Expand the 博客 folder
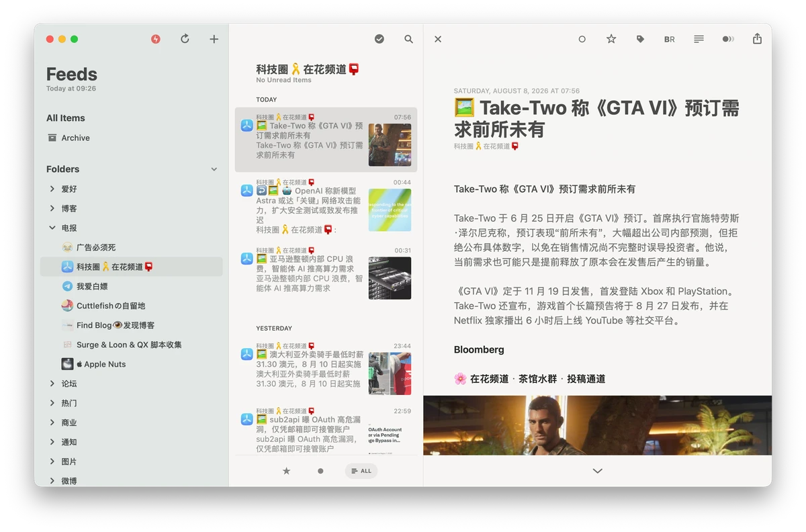Screen dimensions: 806x532 click(x=52, y=208)
